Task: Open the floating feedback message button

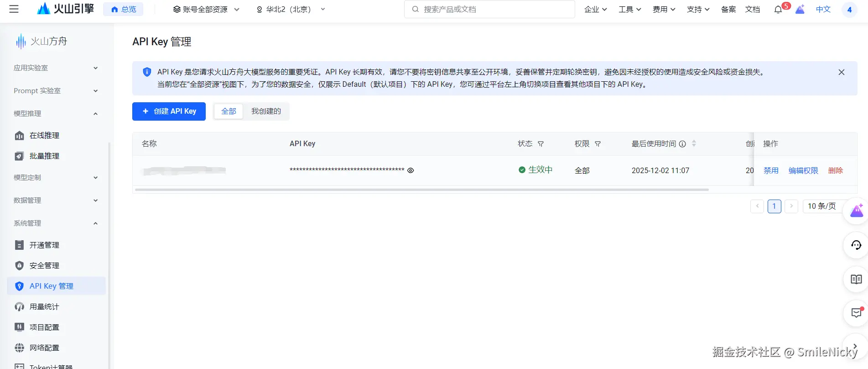Action: (856, 313)
